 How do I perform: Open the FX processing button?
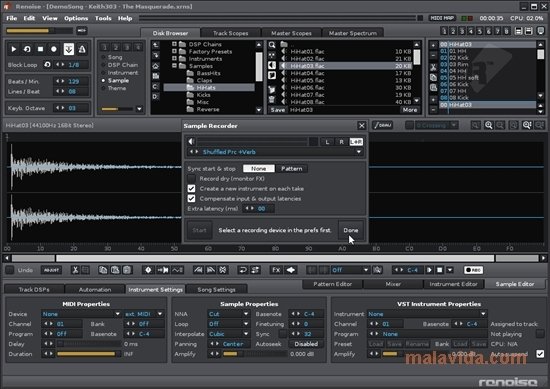tap(276, 270)
